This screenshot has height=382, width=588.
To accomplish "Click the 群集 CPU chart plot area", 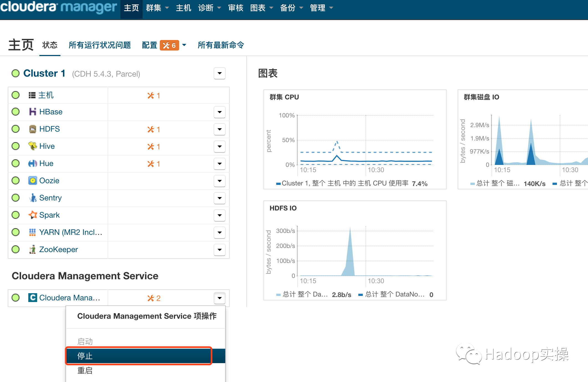I will pyautogui.click(x=365, y=140).
